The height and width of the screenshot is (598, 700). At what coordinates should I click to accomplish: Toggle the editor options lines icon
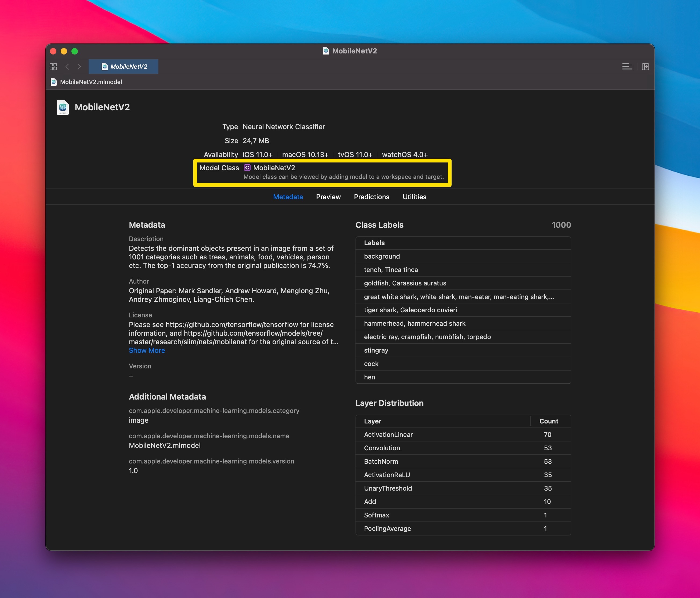pos(627,67)
